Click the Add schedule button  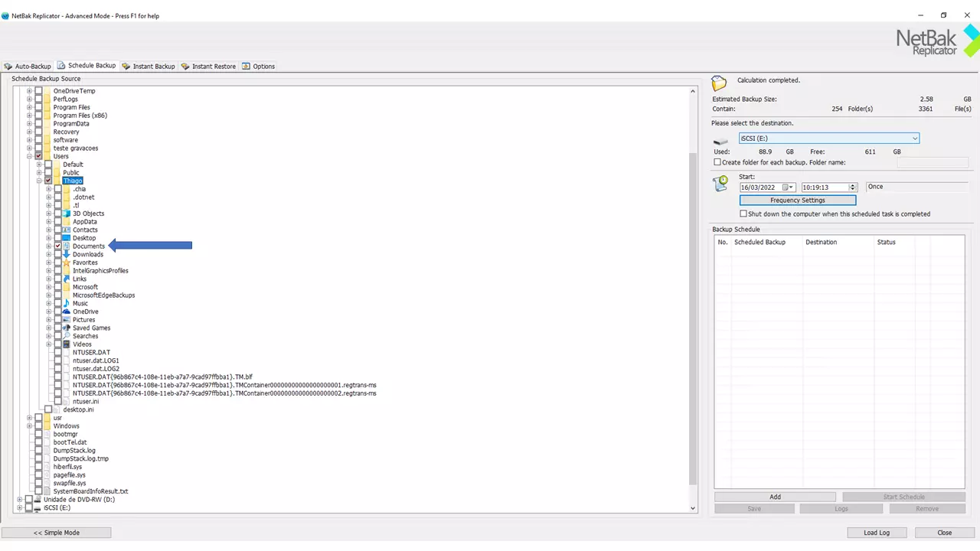tap(775, 497)
